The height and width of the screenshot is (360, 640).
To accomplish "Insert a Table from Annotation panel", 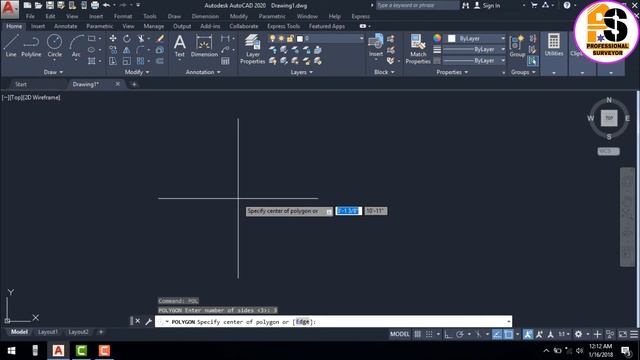I will [x=225, y=61].
